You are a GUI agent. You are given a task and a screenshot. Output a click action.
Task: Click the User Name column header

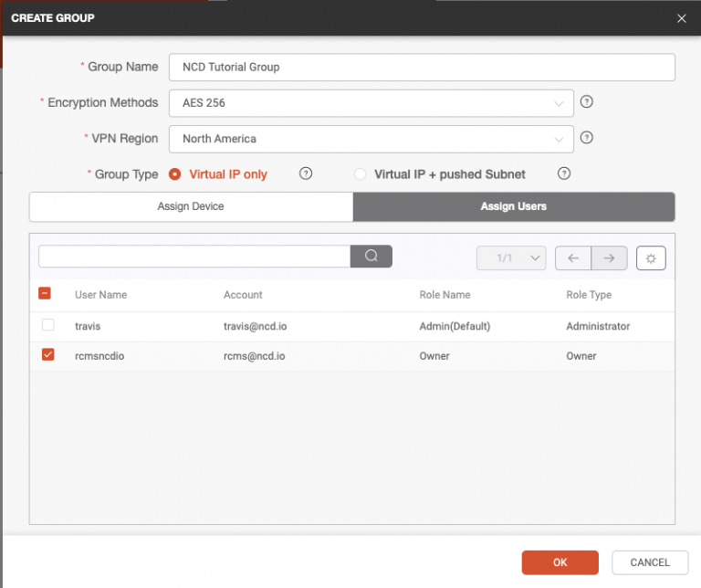click(101, 295)
